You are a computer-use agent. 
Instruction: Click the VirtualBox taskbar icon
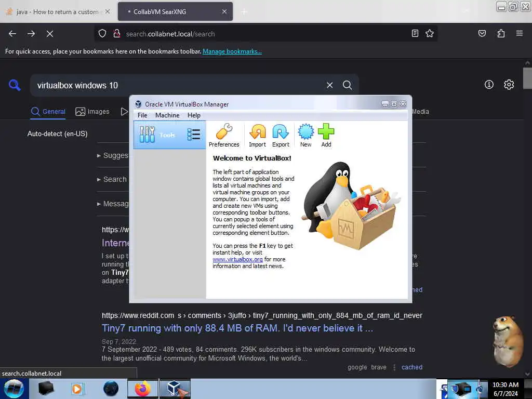(175, 389)
